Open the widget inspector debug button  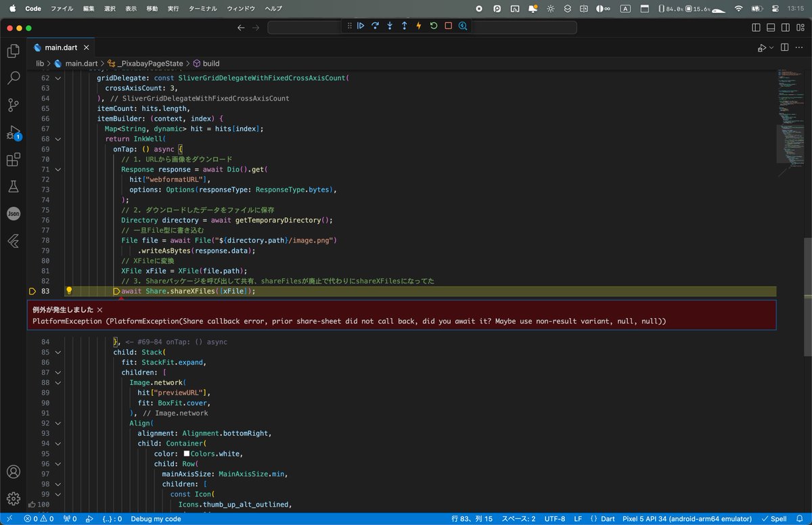463,26
